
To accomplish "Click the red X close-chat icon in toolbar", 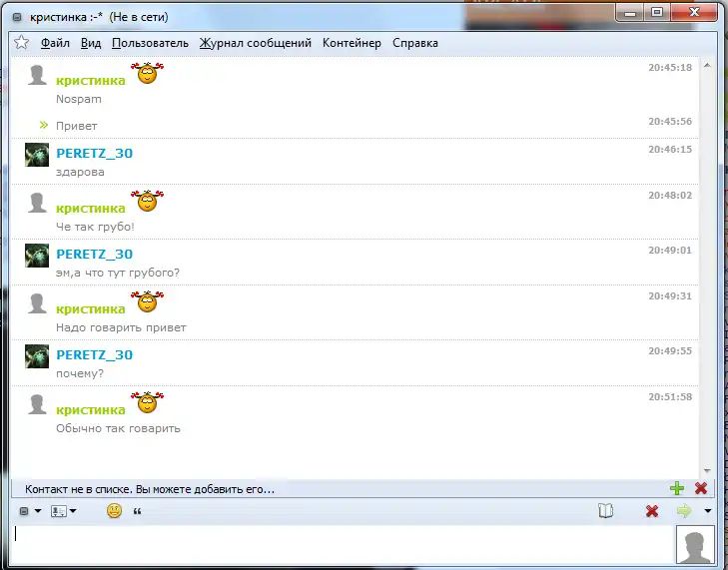I will pos(652,511).
